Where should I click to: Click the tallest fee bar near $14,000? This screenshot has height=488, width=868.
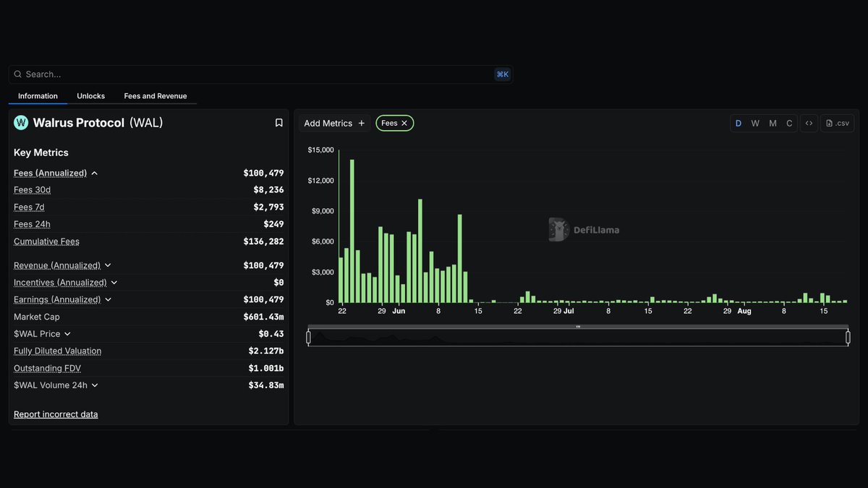coord(352,231)
